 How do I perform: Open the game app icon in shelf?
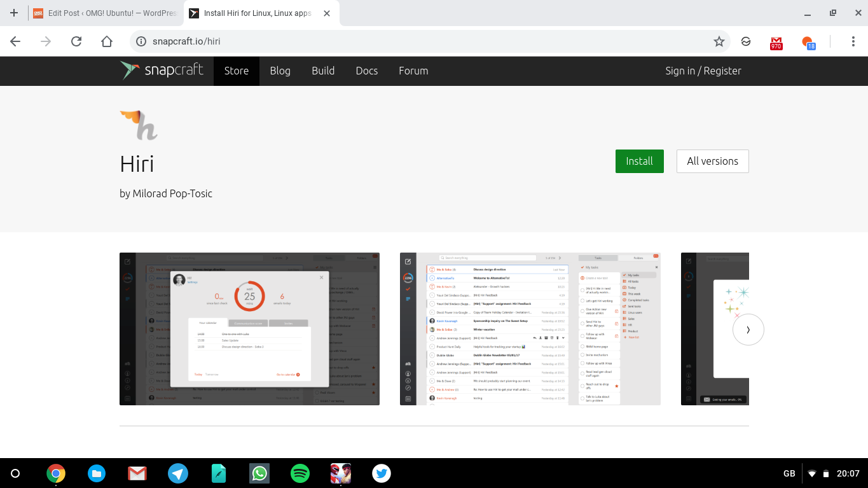tap(341, 473)
